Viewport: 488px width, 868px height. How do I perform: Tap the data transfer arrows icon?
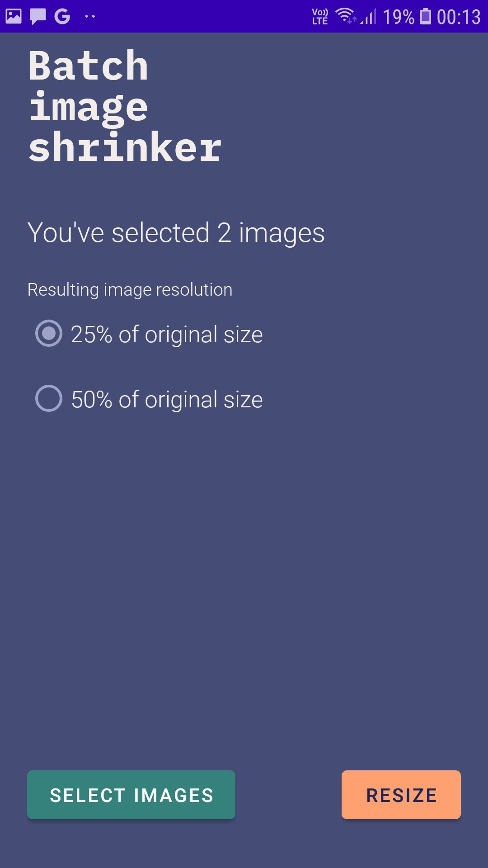352,20
